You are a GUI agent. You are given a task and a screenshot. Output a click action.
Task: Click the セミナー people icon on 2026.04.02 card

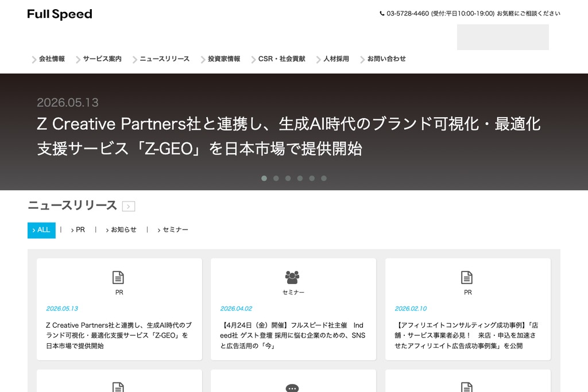[x=292, y=277]
